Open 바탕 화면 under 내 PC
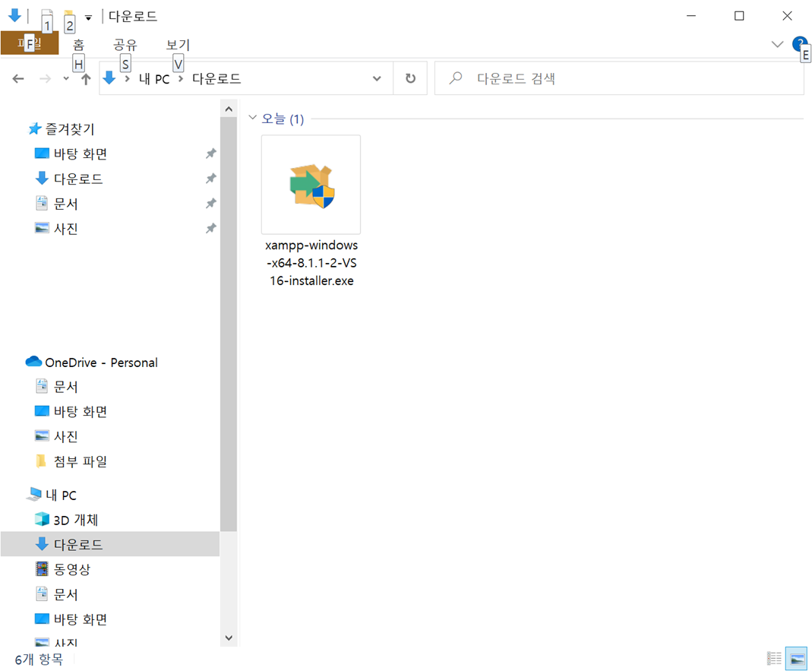This screenshot has height=671, width=812. click(x=81, y=619)
